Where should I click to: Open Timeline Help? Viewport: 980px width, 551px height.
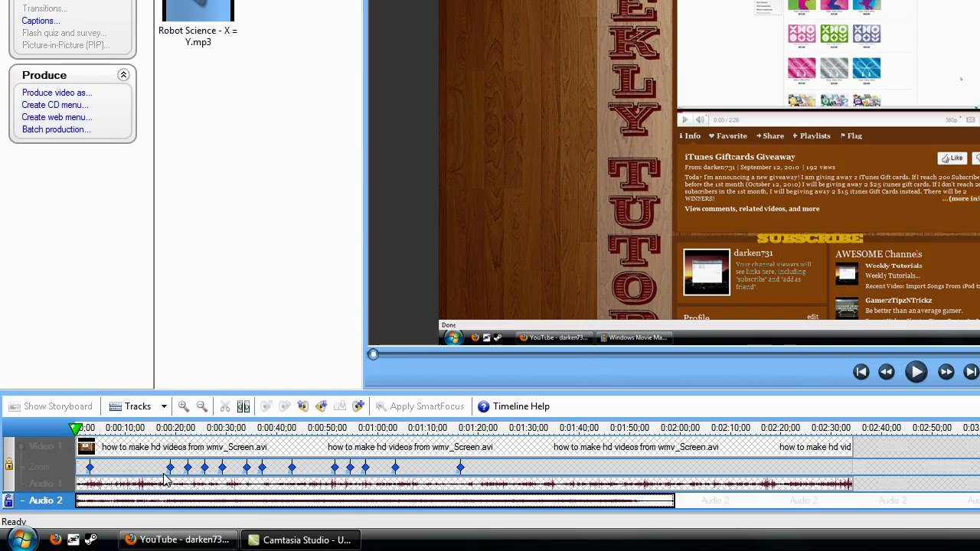click(514, 406)
